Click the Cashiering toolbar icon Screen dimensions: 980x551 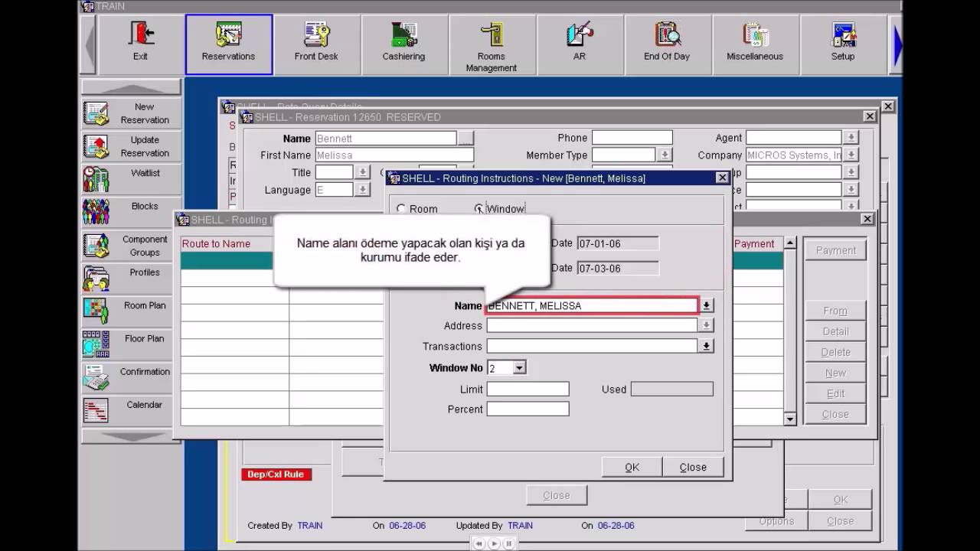pos(403,44)
